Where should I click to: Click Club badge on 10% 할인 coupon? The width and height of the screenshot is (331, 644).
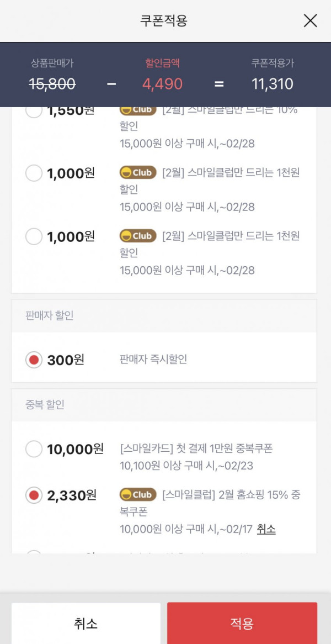click(138, 110)
